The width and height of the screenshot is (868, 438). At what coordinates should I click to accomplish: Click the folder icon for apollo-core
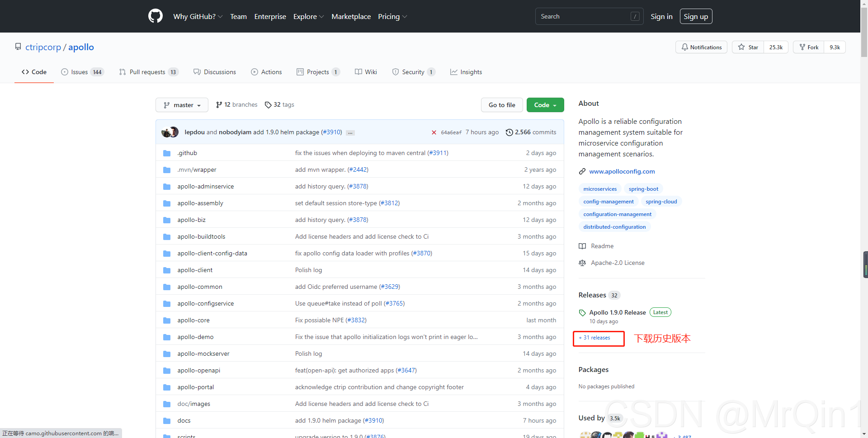click(167, 320)
